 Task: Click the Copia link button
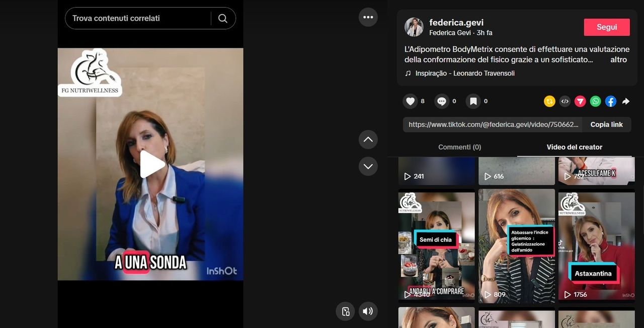click(606, 124)
